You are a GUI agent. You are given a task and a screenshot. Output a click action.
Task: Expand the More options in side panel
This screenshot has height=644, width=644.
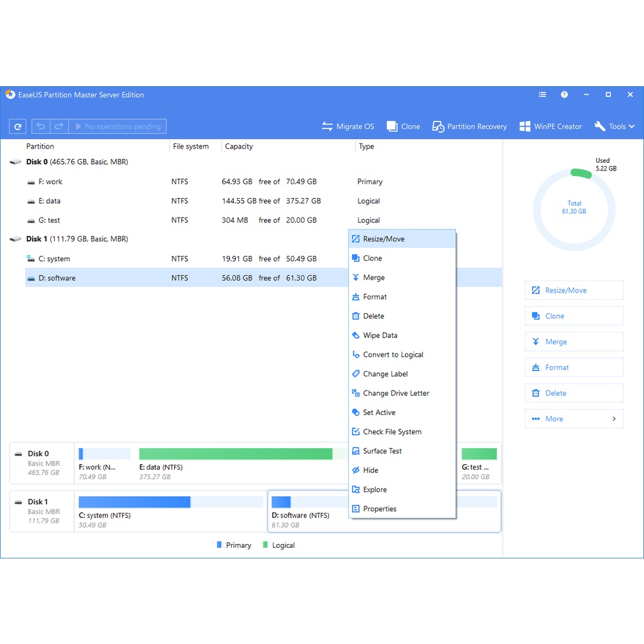pos(574,419)
